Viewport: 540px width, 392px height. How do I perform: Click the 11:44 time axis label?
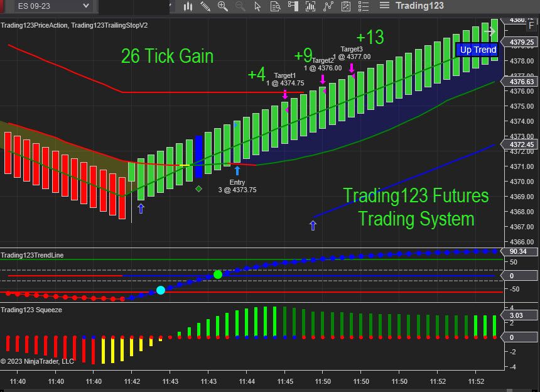click(x=247, y=381)
